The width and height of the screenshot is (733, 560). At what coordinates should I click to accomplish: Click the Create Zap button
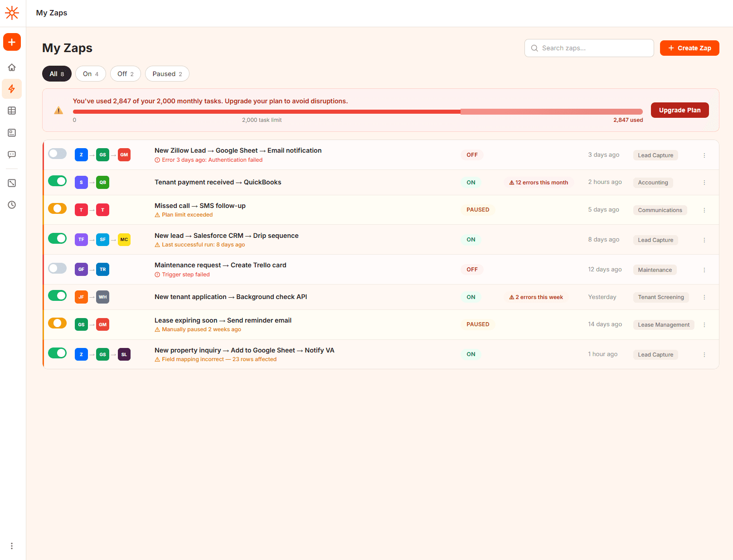tap(689, 48)
